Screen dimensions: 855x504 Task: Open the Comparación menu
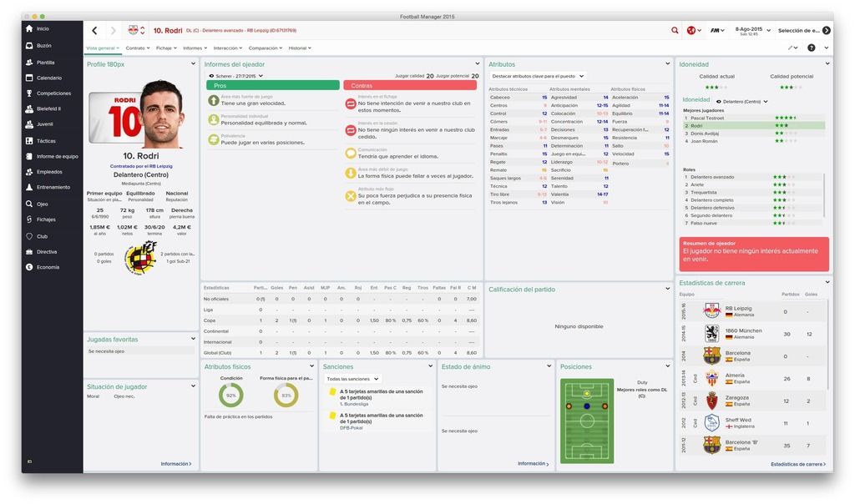tap(265, 48)
